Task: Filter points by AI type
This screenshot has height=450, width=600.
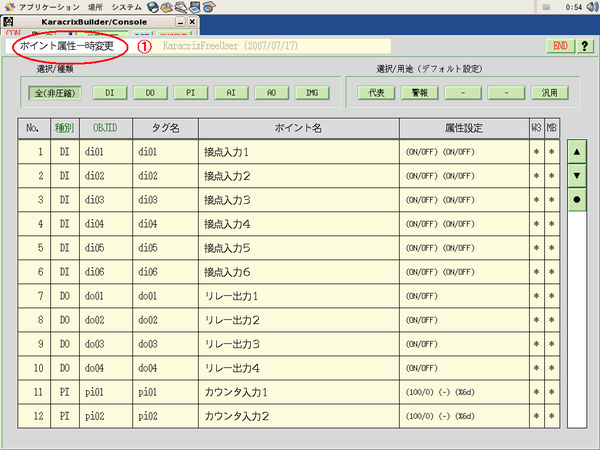Action: (x=231, y=93)
